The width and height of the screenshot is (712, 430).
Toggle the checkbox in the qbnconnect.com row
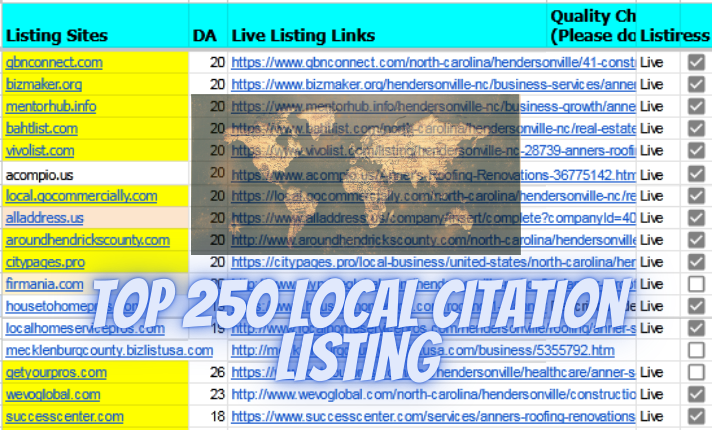[696, 62]
